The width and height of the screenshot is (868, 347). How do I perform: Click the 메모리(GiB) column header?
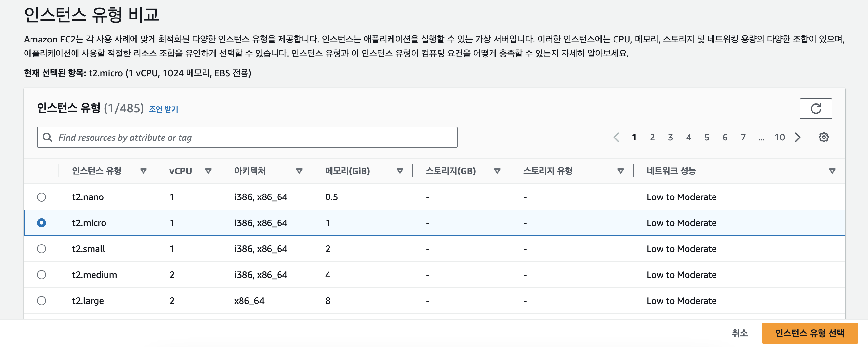347,171
